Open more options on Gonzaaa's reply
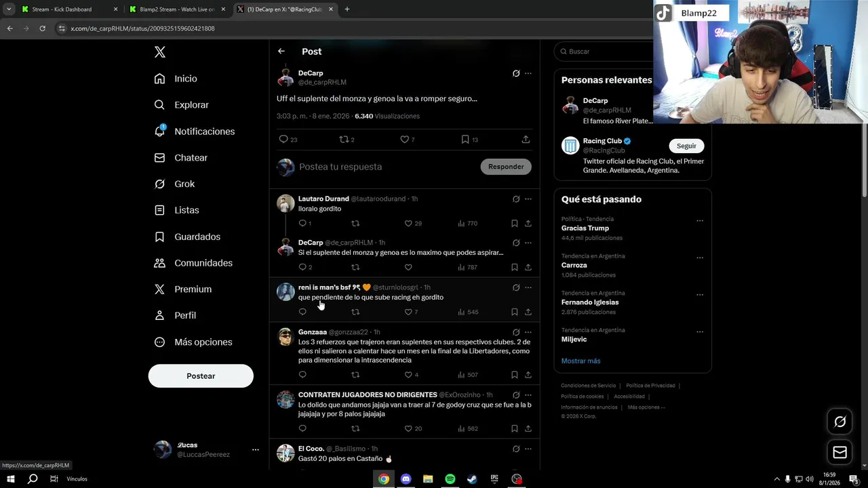 [528, 332]
